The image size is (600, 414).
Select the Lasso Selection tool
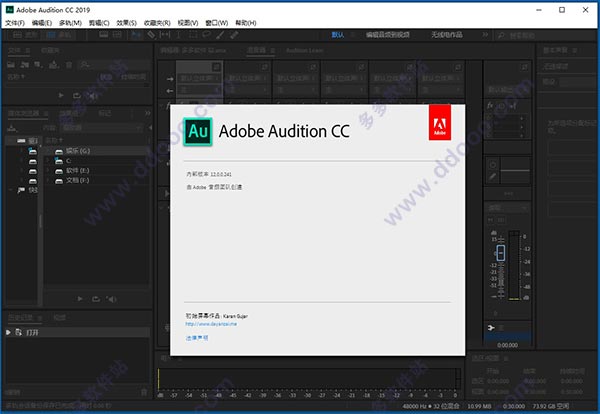coord(207,35)
